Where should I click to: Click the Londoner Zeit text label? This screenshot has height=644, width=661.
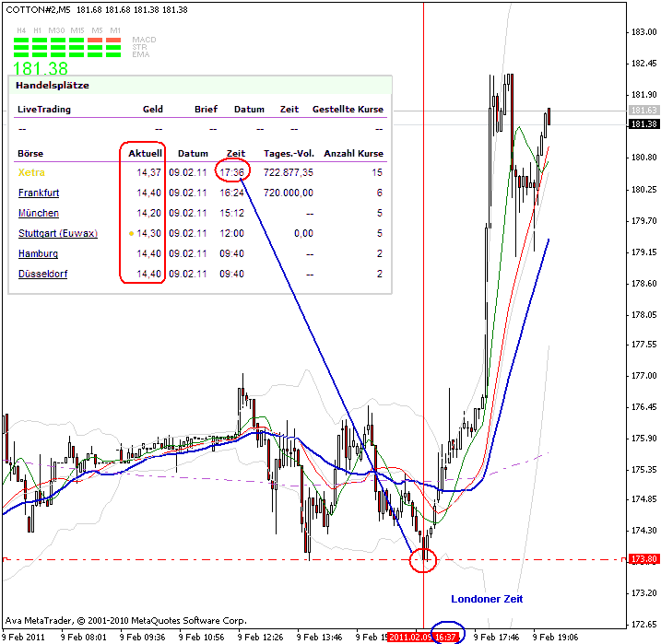(x=487, y=599)
